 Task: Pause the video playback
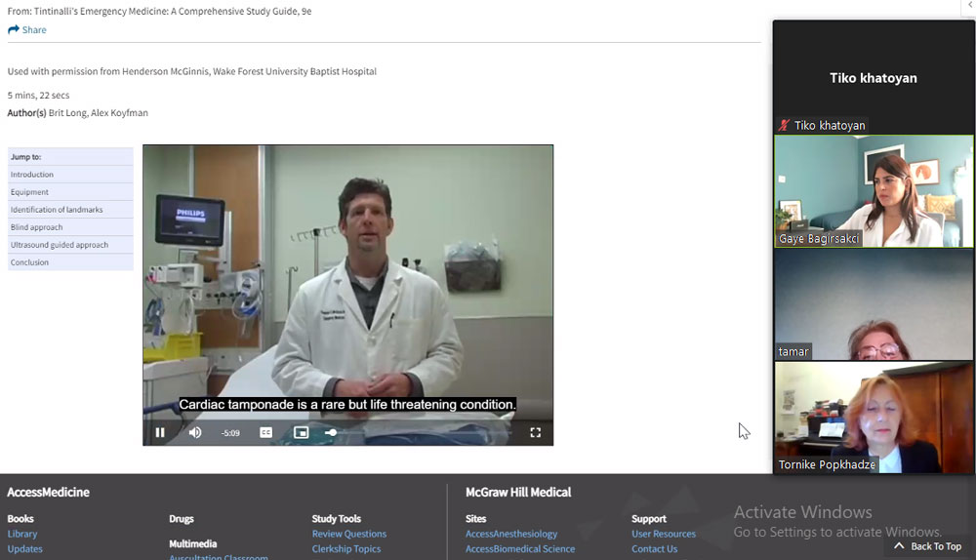[160, 432]
